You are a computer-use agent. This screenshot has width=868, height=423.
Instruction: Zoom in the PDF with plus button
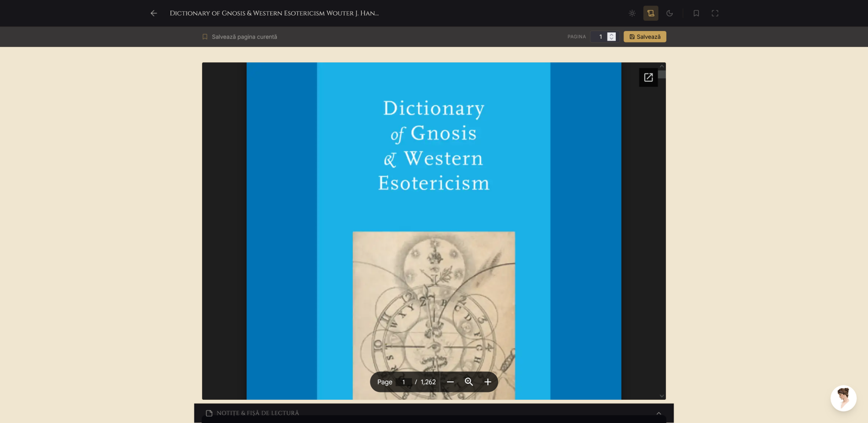[x=488, y=382]
